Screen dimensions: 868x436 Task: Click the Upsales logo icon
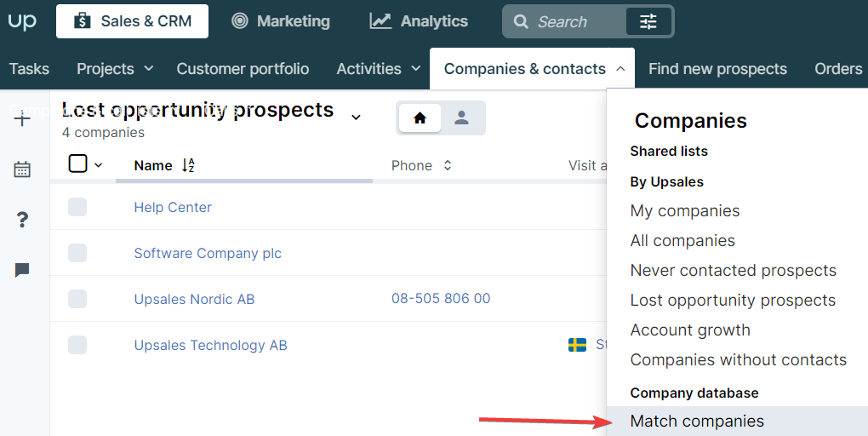[22, 21]
